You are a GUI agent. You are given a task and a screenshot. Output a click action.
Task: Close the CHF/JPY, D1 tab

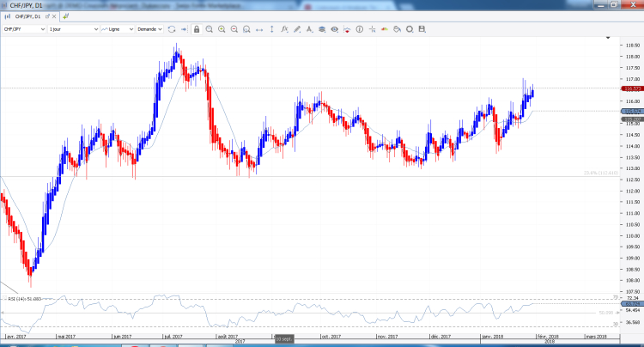pos(54,16)
